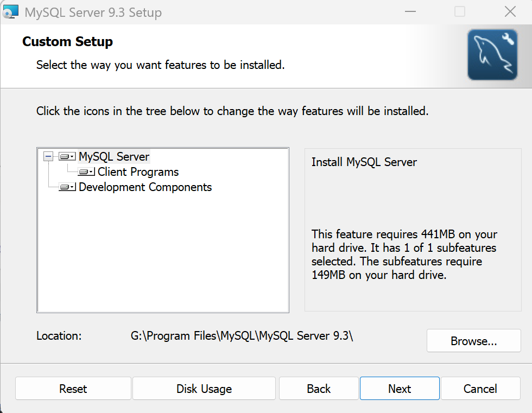Reset the feature selections

[73, 389]
